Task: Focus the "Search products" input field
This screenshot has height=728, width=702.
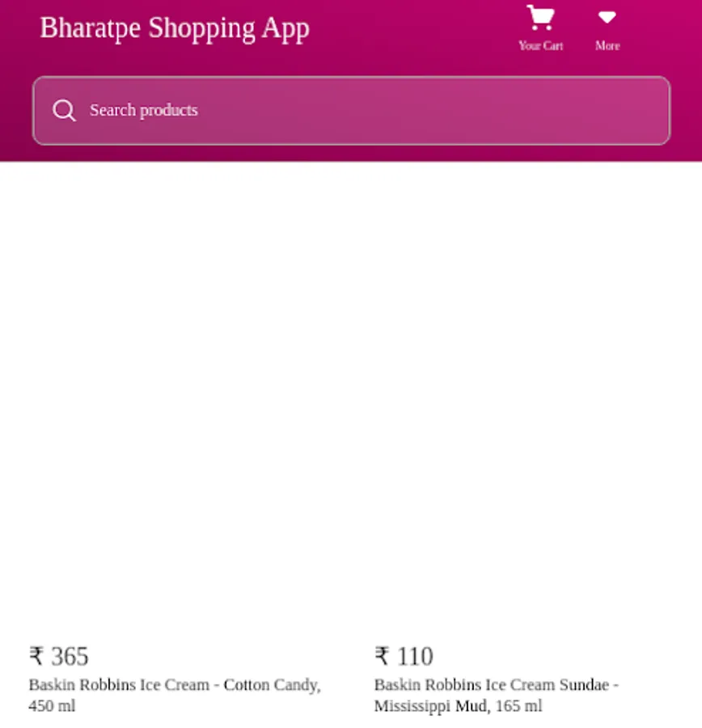Action: point(352,111)
